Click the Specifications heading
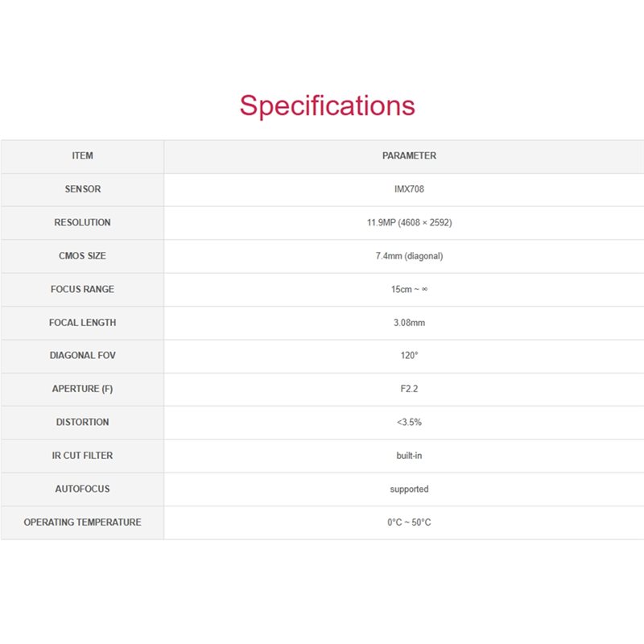The width and height of the screenshot is (644, 644). pyautogui.click(x=328, y=106)
